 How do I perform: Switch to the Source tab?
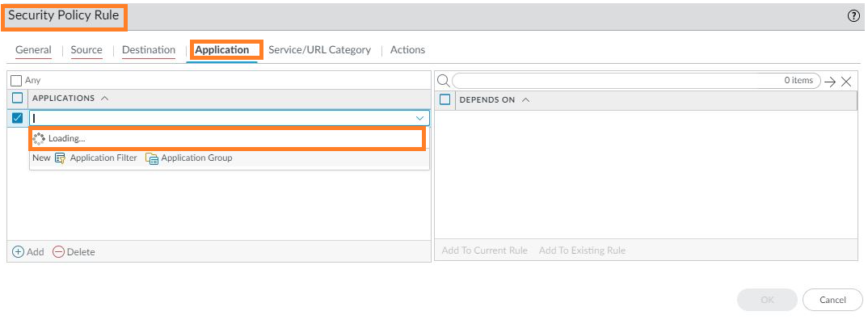click(86, 50)
